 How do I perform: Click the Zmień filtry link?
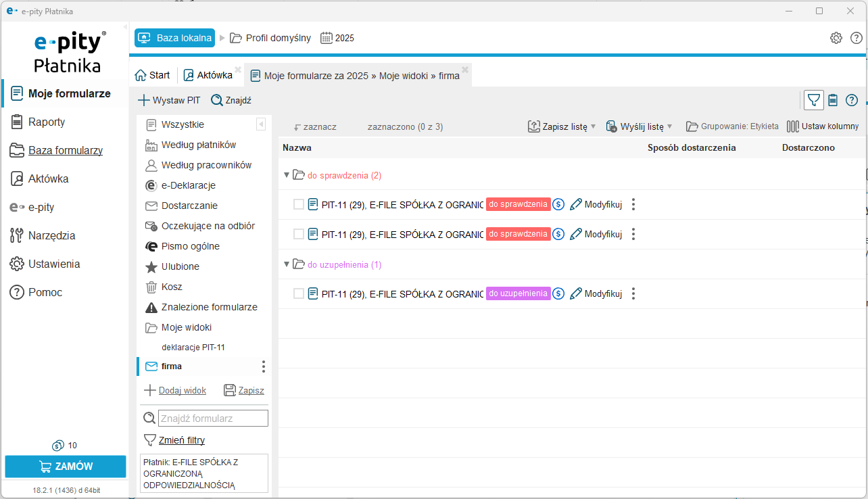pyautogui.click(x=181, y=440)
